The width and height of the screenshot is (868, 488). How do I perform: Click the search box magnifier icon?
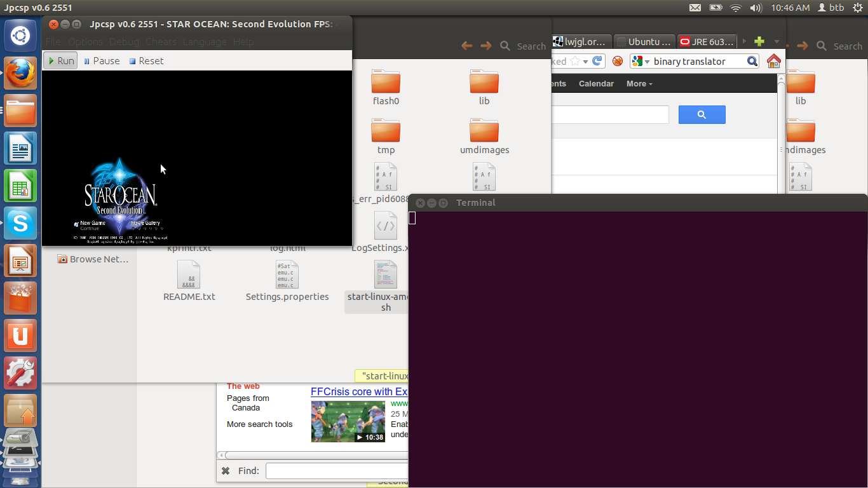752,62
